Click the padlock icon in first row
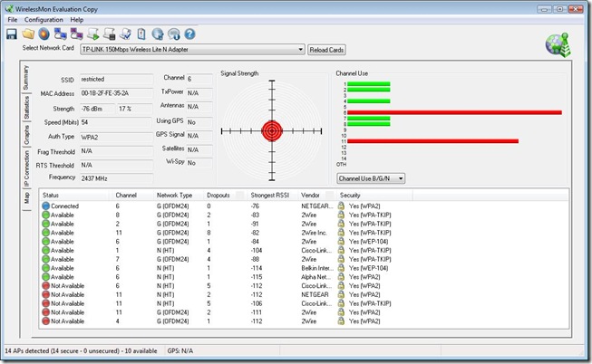Image resolution: width=592 pixels, height=364 pixels. (x=341, y=206)
